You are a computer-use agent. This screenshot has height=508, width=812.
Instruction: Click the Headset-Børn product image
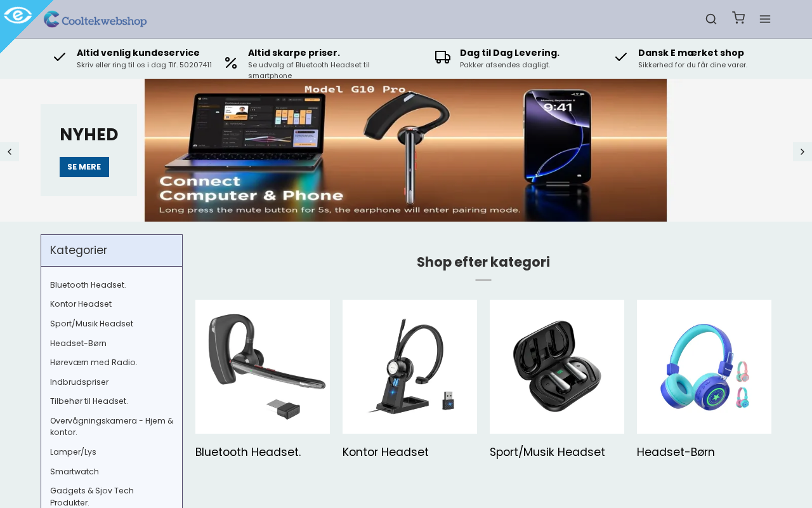tap(704, 367)
